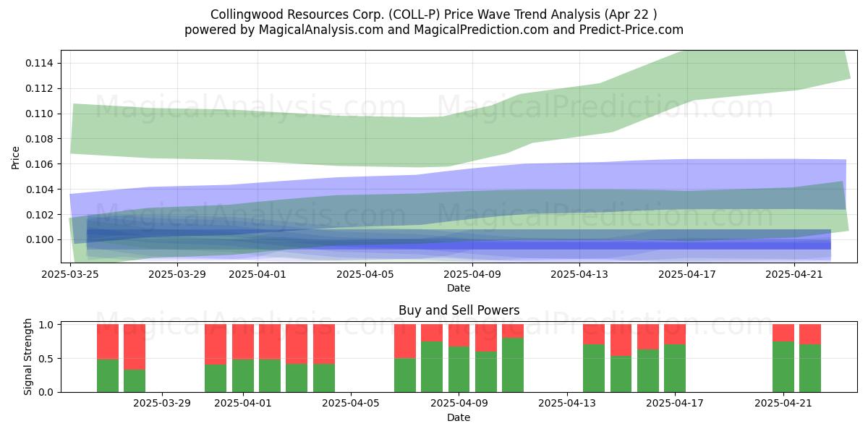Click the 'Date' label under the Buy and Sell chart
The width and height of the screenshot is (868, 434).
click(x=459, y=417)
